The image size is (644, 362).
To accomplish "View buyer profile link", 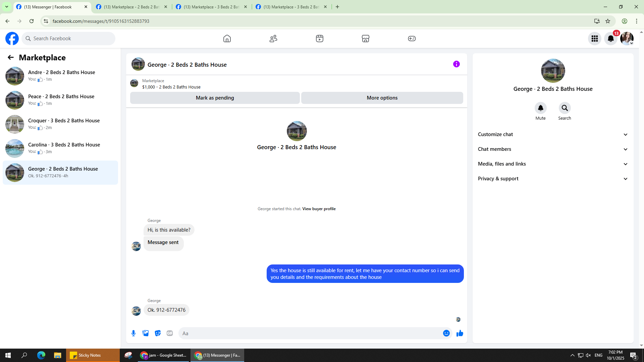I will tap(319, 209).
